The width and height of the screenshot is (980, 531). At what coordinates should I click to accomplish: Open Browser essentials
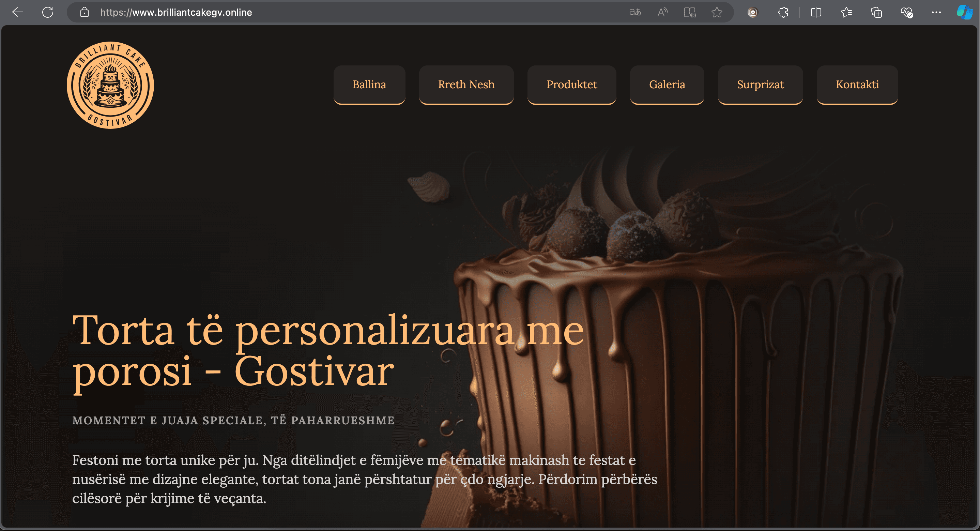[906, 12]
